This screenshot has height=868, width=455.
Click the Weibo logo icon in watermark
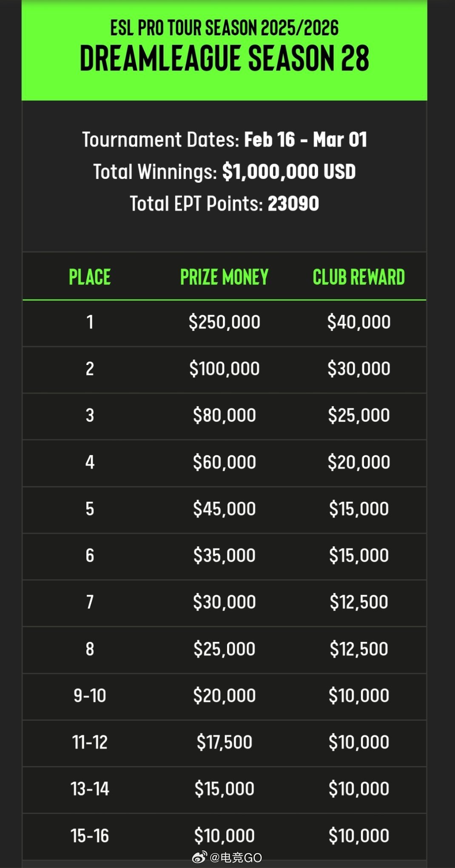[199, 857]
